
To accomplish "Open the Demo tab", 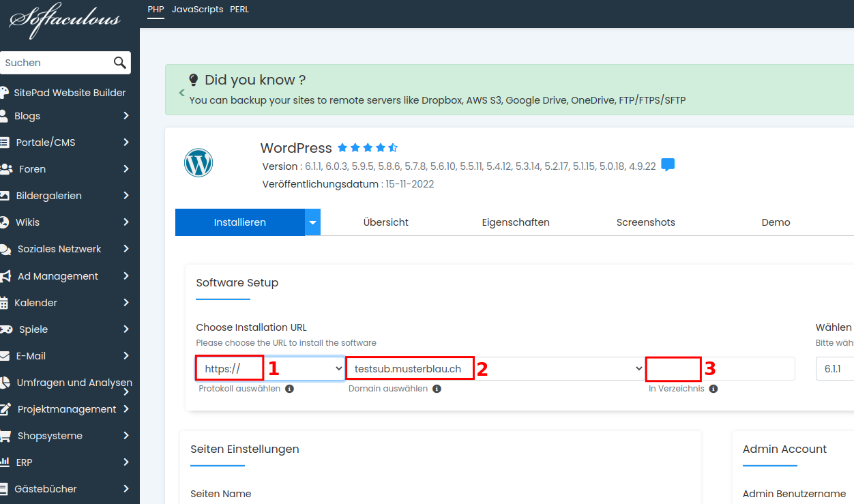I will pos(776,222).
